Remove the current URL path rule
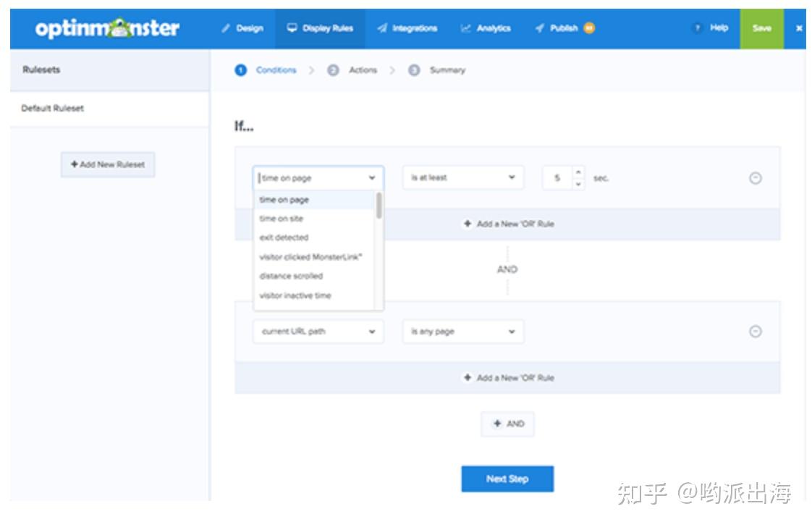The image size is (812, 527). 753,331
